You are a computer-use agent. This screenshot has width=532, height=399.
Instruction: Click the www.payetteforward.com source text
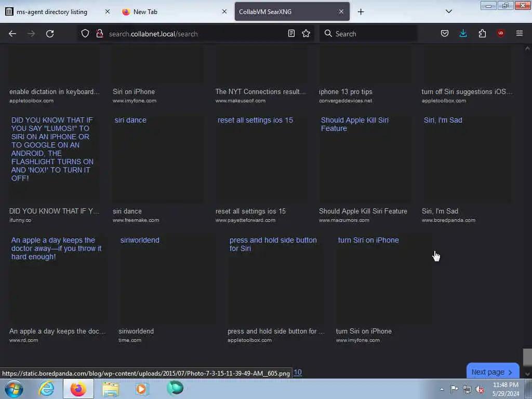pos(245,220)
